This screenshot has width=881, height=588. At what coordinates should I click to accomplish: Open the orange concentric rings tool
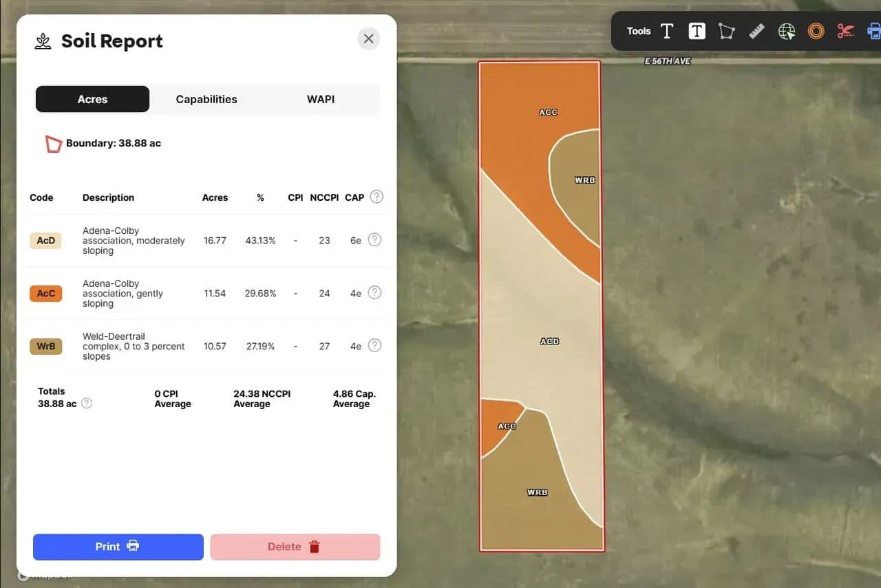coord(816,31)
